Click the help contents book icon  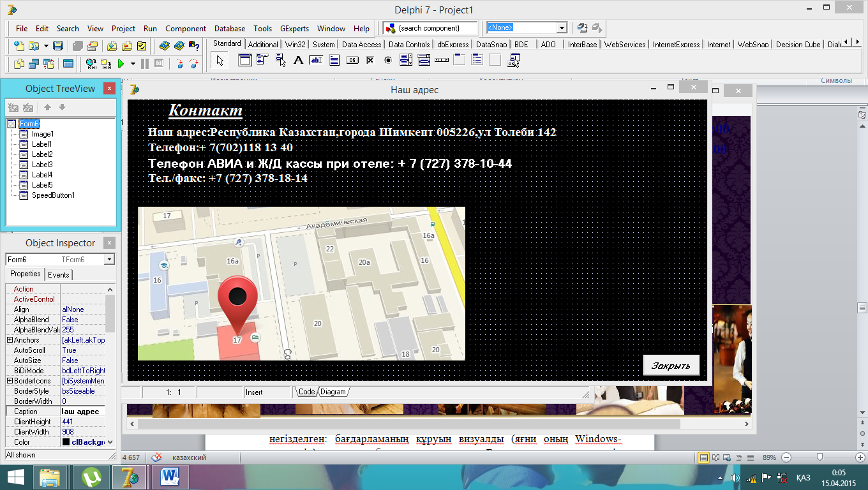point(164,46)
